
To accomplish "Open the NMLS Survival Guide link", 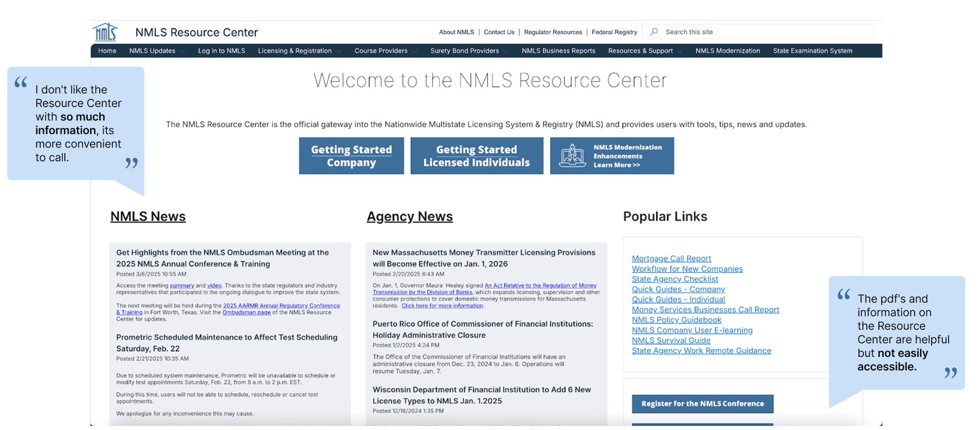I will pyautogui.click(x=671, y=340).
